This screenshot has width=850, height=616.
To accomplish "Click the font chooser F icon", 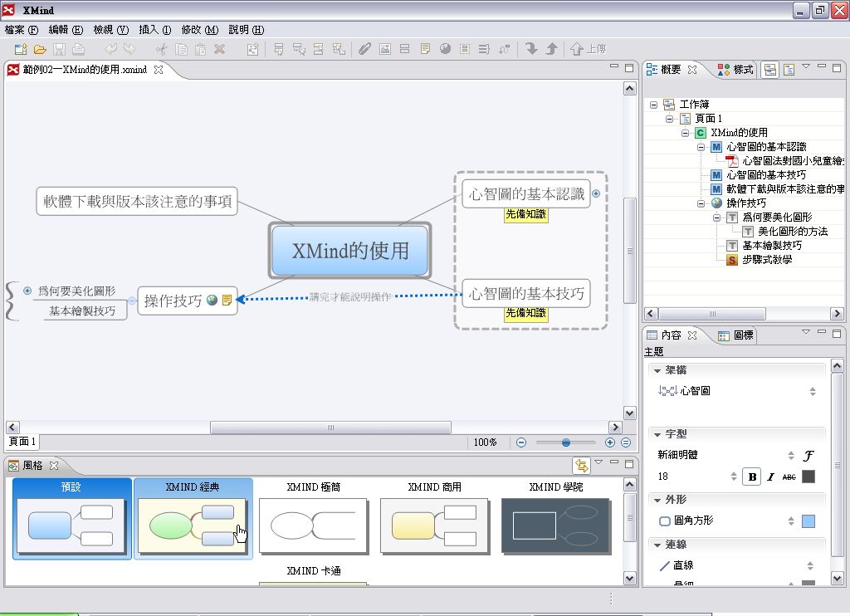I will 808,456.
